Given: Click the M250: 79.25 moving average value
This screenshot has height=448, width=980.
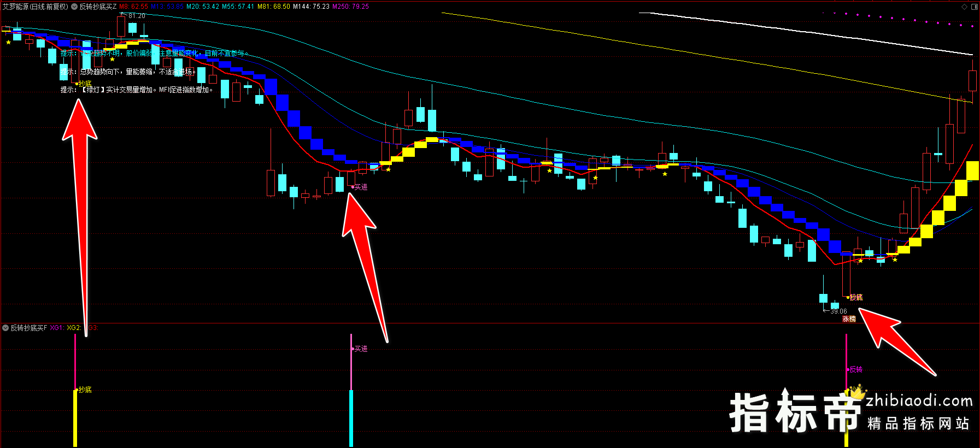Looking at the screenshot, I should tap(350, 7).
